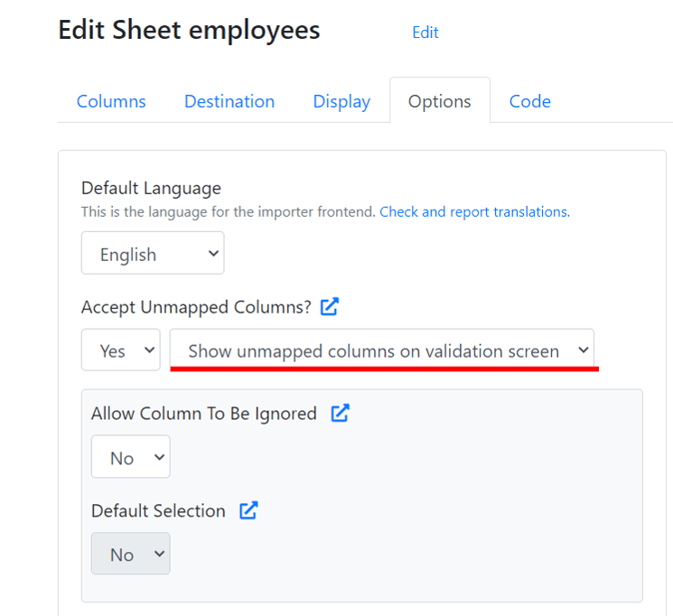The height and width of the screenshot is (616, 673).
Task: Open the Yes dropdown for unmapped columns
Action: tap(121, 350)
